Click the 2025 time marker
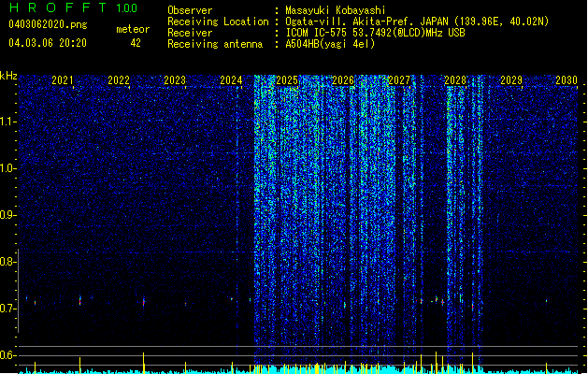This screenshot has width=588, height=374. point(287,80)
